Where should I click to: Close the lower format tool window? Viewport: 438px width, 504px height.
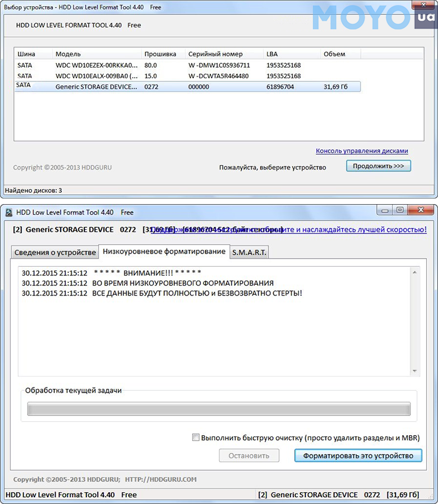tap(421, 210)
